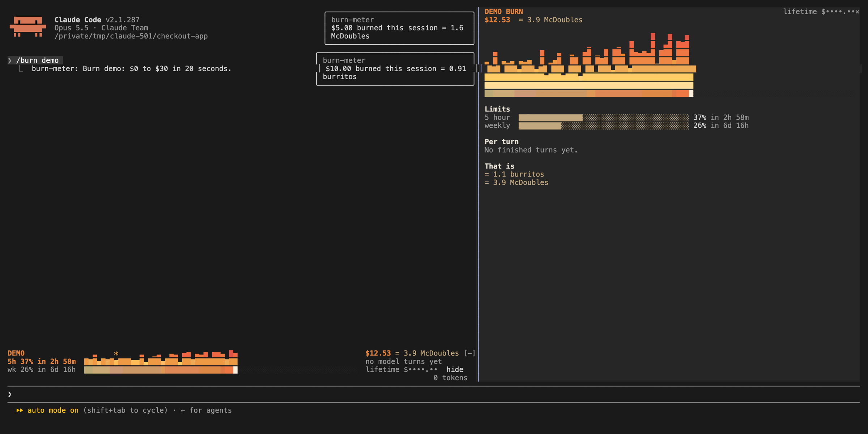The image size is (868, 434).
Task: Click 'No finished turns yet.' text
Action: 531,150
